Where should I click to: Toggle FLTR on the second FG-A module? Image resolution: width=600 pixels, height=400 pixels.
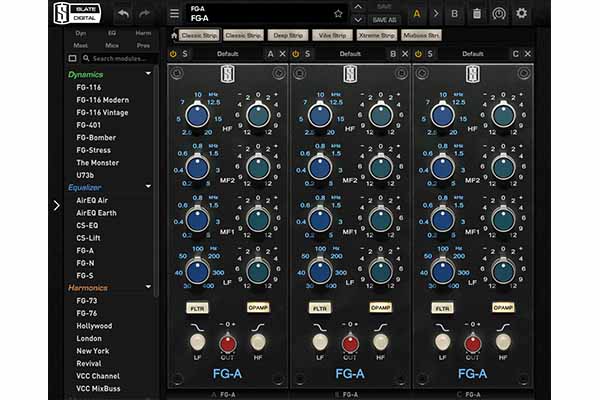tap(320, 308)
